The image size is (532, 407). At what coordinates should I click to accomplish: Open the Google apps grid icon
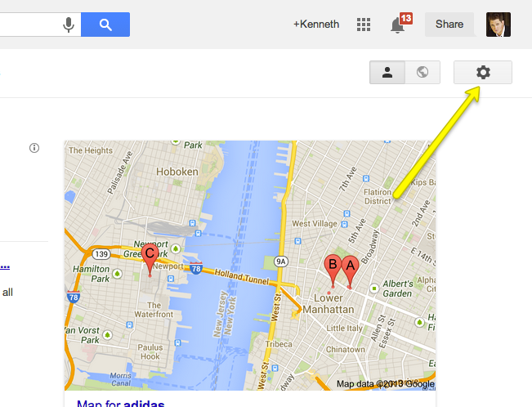[364, 25]
